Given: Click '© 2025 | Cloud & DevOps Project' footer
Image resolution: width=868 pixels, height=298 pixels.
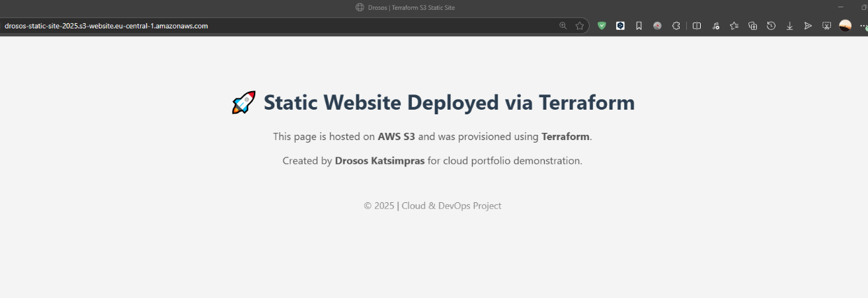Looking at the screenshot, I should (x=432, y=205).
